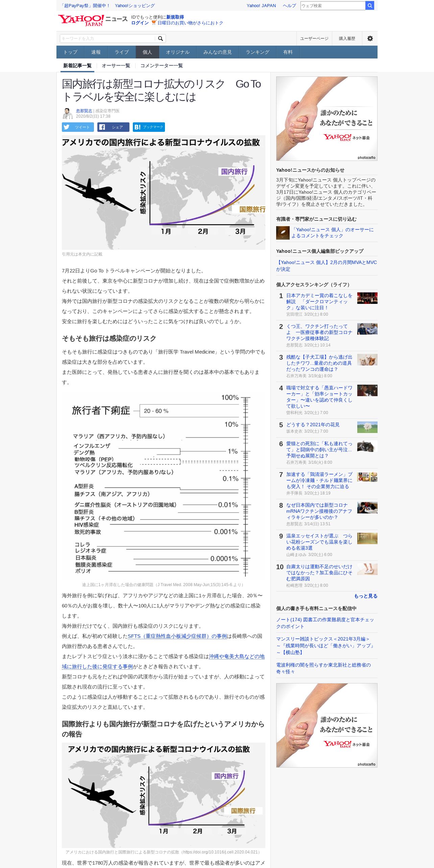Viewport: 434px width, 868px height.
Task: Click the keyword input field
Action: (108, 39)
